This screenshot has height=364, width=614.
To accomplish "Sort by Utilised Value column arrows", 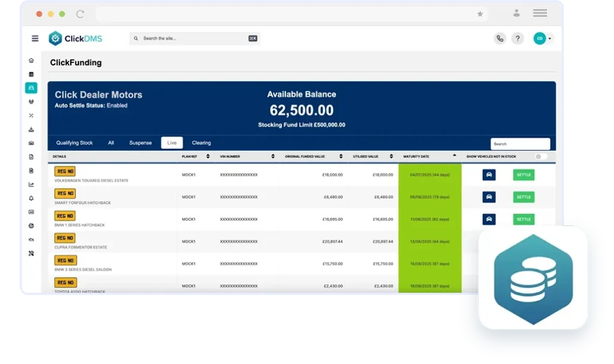I will click(x=391, y=157).
